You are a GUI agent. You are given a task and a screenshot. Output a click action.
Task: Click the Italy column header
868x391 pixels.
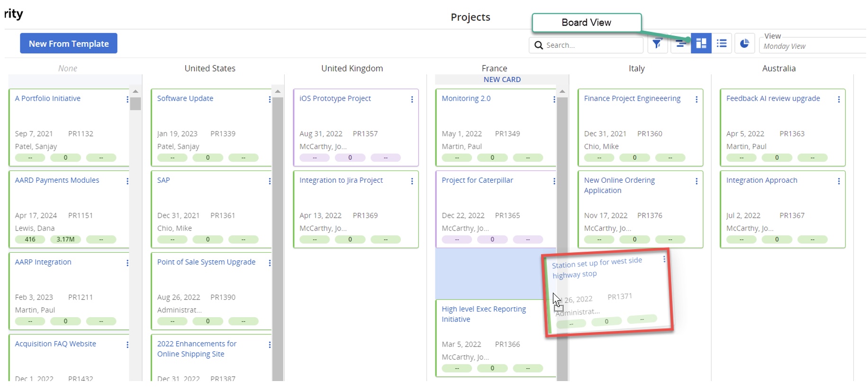pos(636,68)
